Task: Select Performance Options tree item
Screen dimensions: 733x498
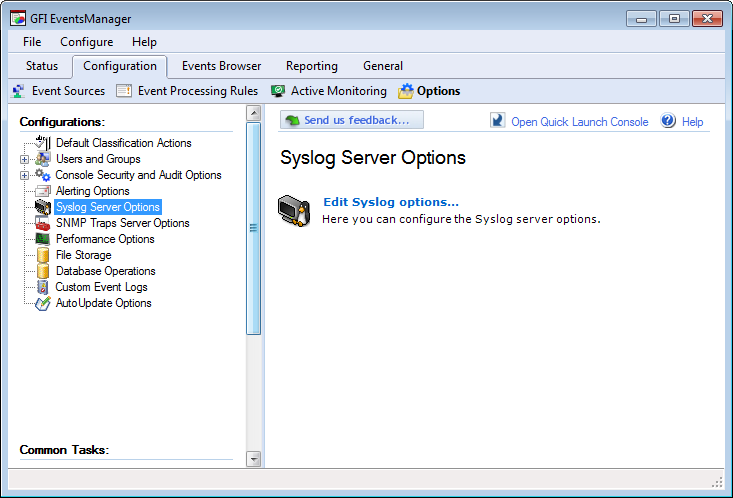Action: click(x=105, y=239)
